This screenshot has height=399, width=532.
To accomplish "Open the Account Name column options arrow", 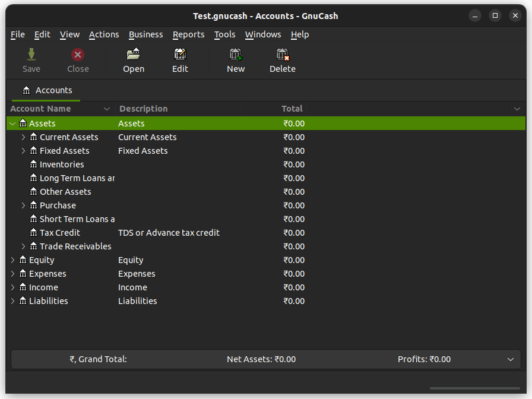I will [106, 109].
